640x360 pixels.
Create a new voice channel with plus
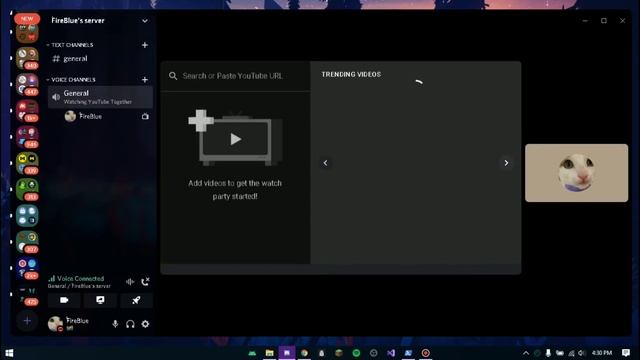coord(144,80)
